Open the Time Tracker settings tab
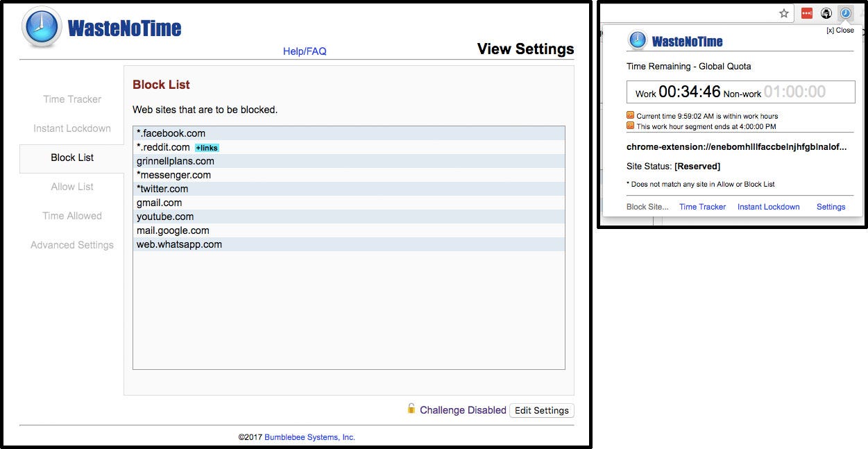This screenshot has height=449, width=868. (72, 99)
